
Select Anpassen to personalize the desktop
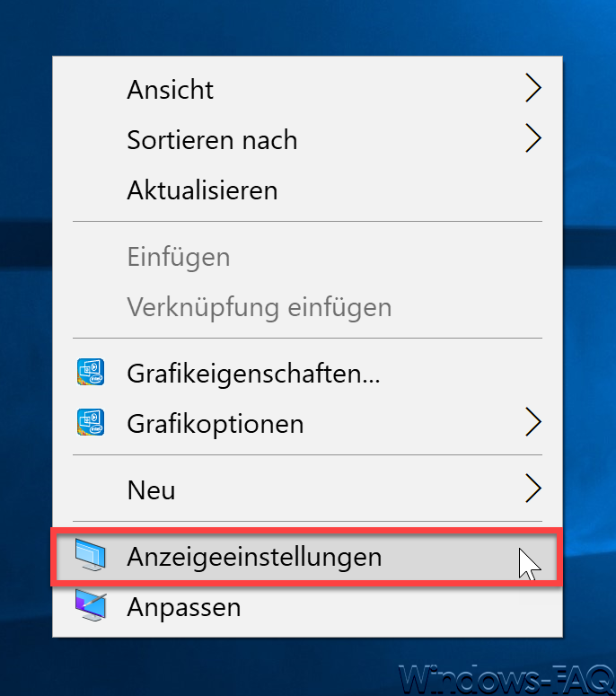[x=308, y=606]
